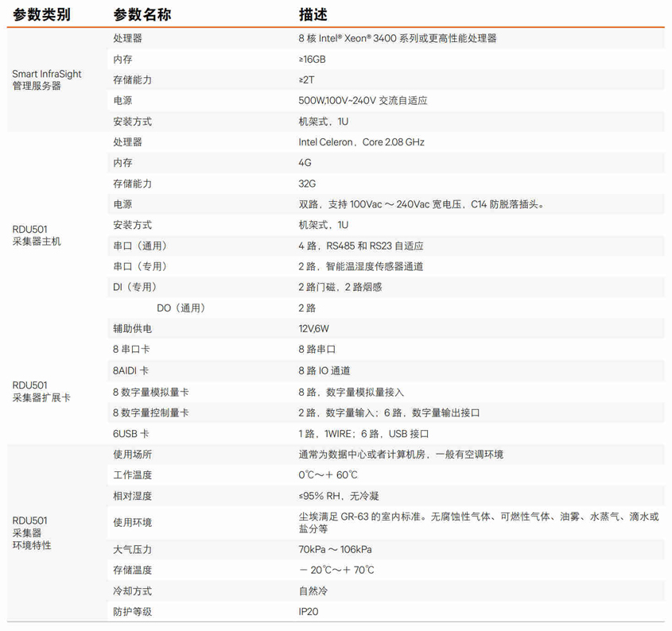Select the 相对湿度 parameter name
The width and height of the screenshot is (672, 631).
pos(132,496)
